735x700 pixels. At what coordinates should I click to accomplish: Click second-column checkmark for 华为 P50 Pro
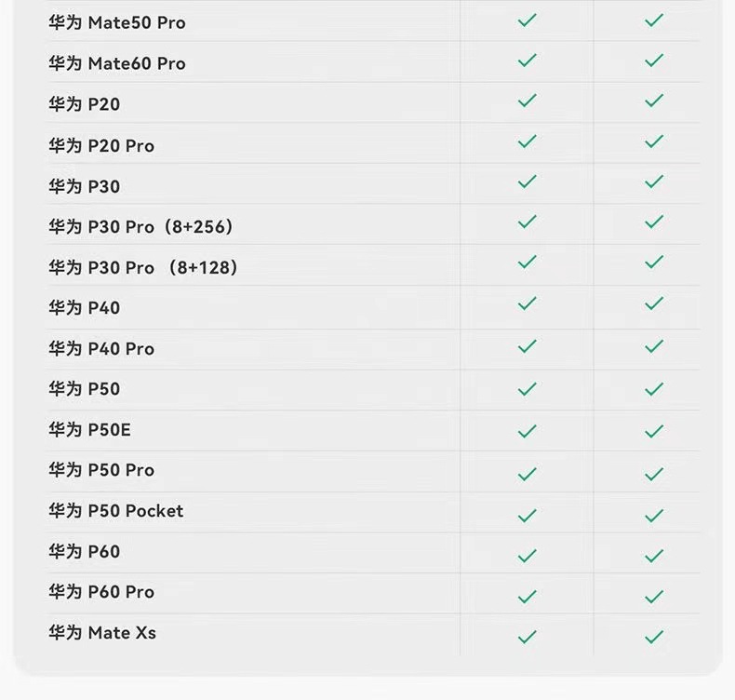[654, 474]
